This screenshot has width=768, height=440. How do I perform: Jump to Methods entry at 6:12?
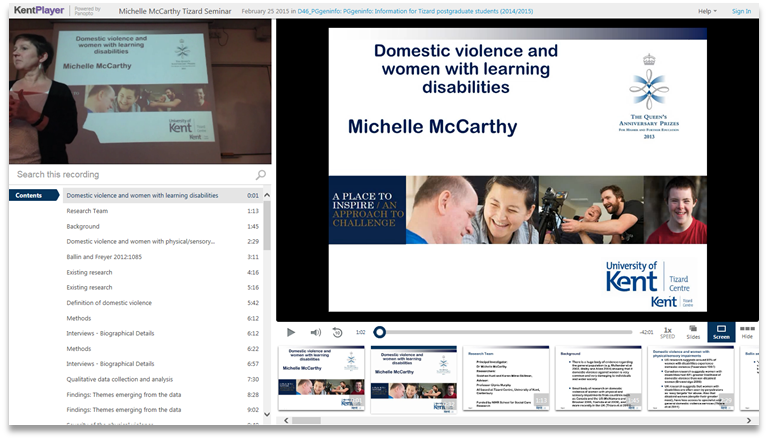[163, 318]
